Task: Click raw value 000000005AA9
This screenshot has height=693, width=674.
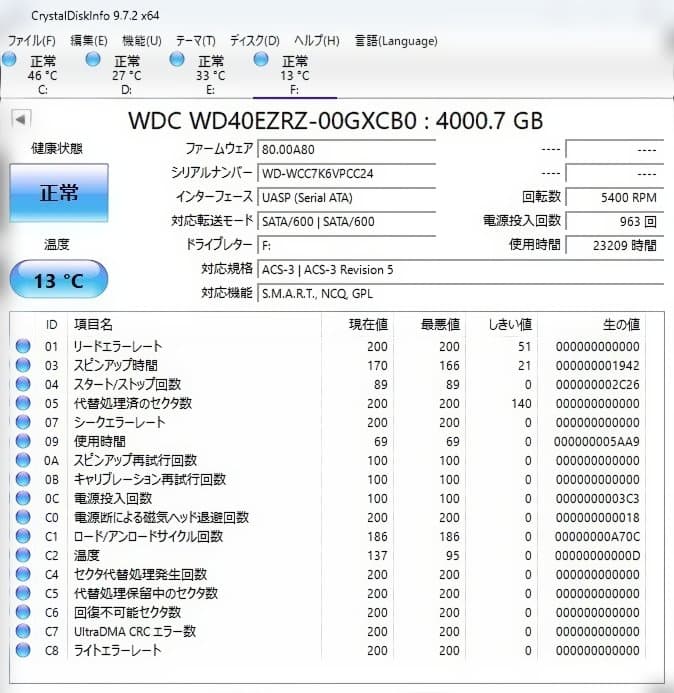Action: [x=597, y=442]
